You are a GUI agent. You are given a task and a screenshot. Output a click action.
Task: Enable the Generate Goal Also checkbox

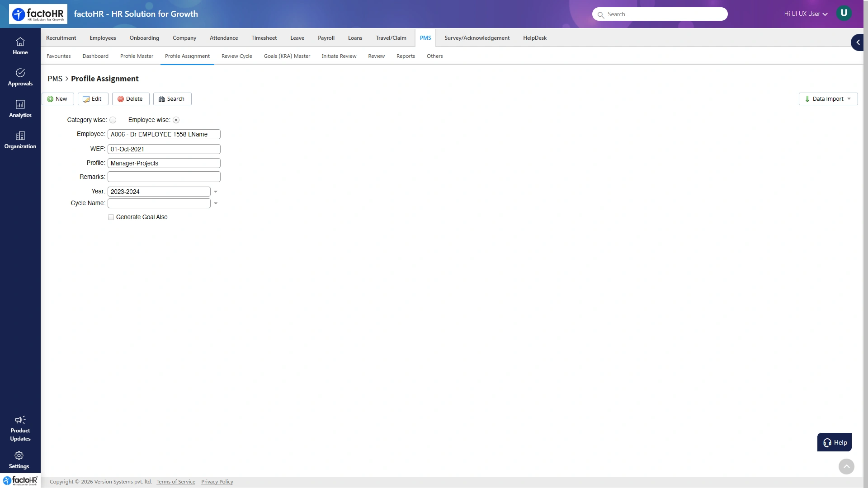(x=111, y=217)
